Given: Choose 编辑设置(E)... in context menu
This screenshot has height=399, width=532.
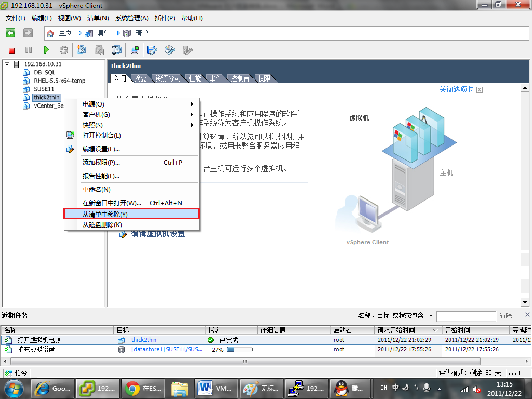Looking at the screenshot, I should [x=131, y=149].
